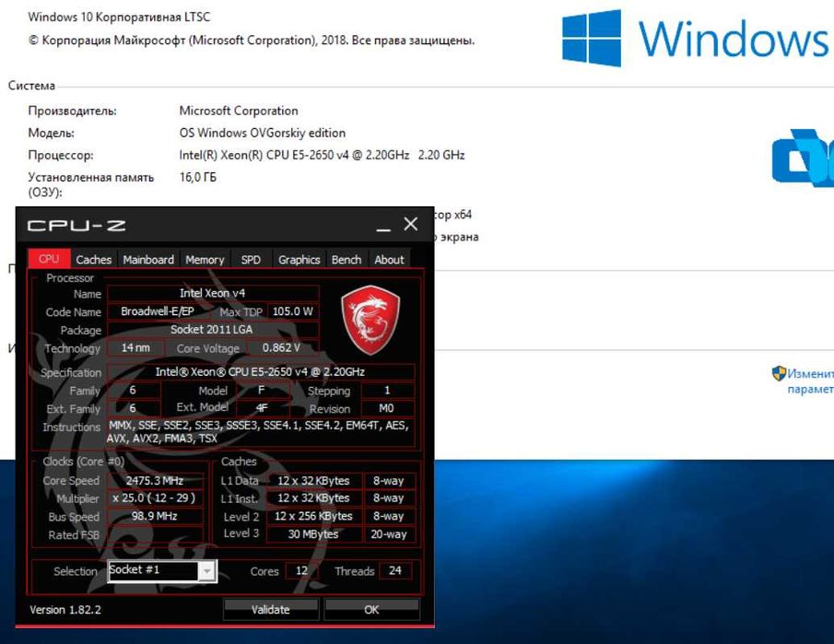The width and height of the screenshot is (834, 644).
Task: Minimize the CPU-Z window
Action: click(383, 226)
